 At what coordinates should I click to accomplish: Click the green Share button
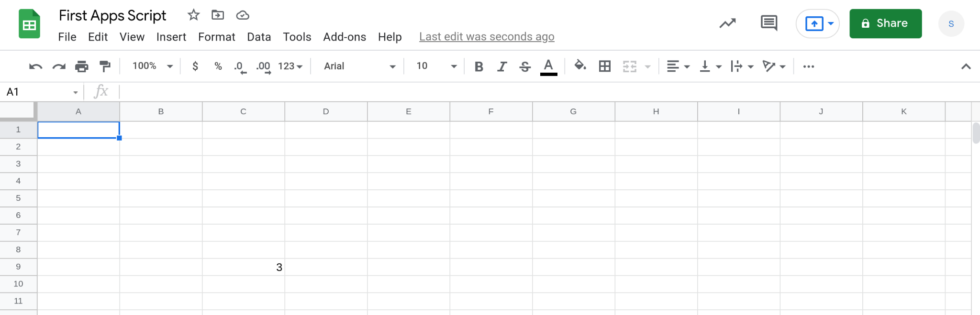[885, 23]
